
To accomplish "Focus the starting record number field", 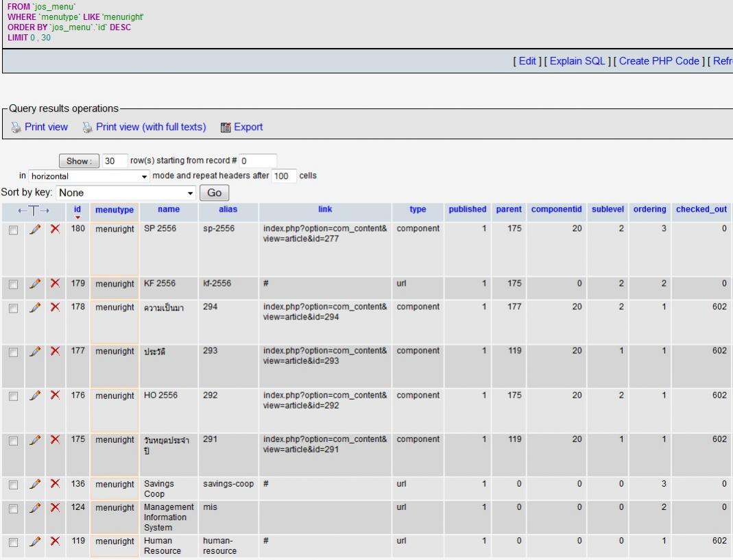I will point(258,161).
